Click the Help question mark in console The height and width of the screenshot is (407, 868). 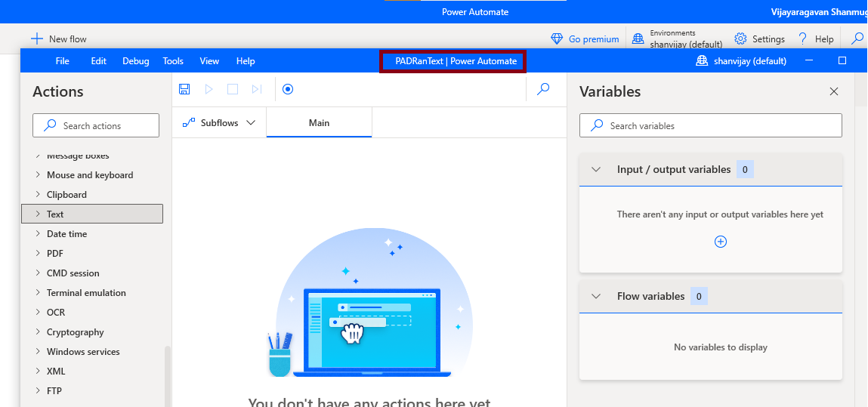click(x=803, y=39)
